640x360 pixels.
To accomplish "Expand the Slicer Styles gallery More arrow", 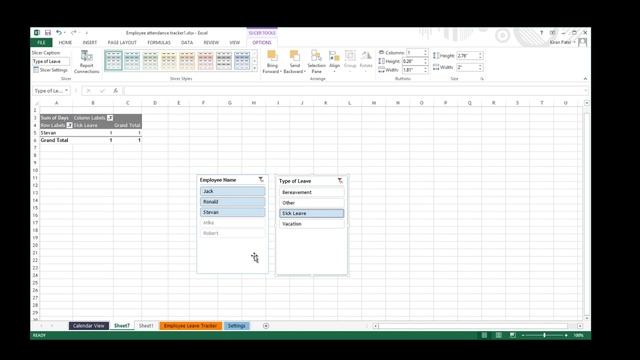I will [255, 69].
